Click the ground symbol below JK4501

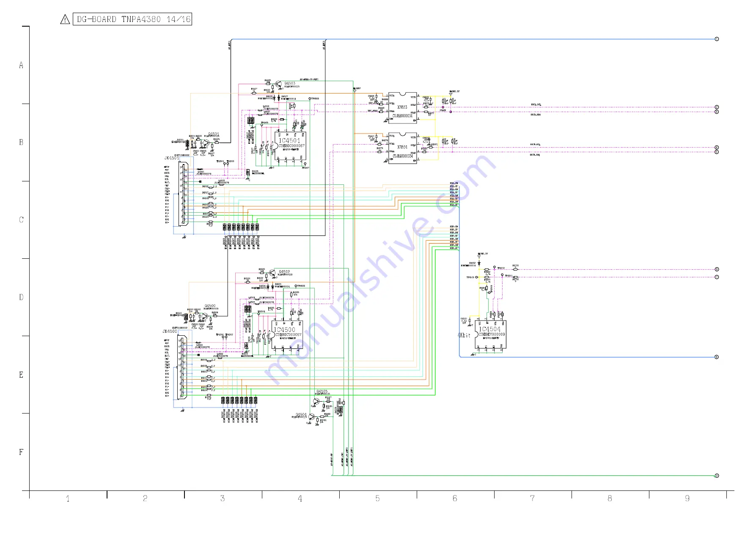pos(184,237)
